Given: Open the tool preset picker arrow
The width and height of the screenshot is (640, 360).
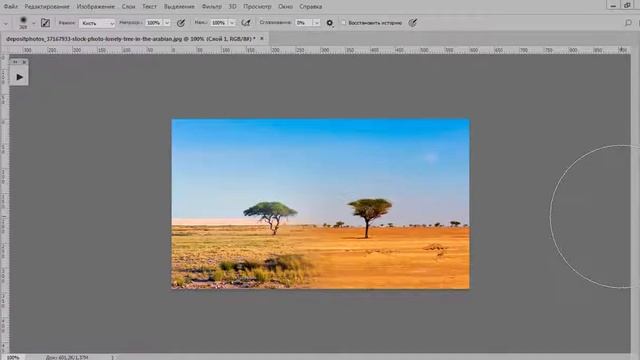Looking at the screenshot, I should click(6, 23).
